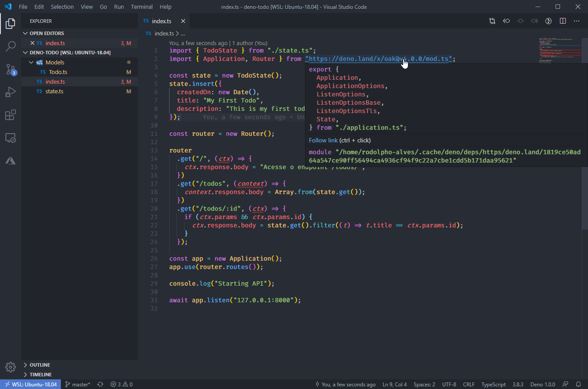588x389 pixels.
Task: Open the Go menu
Action: coord(103,7)
